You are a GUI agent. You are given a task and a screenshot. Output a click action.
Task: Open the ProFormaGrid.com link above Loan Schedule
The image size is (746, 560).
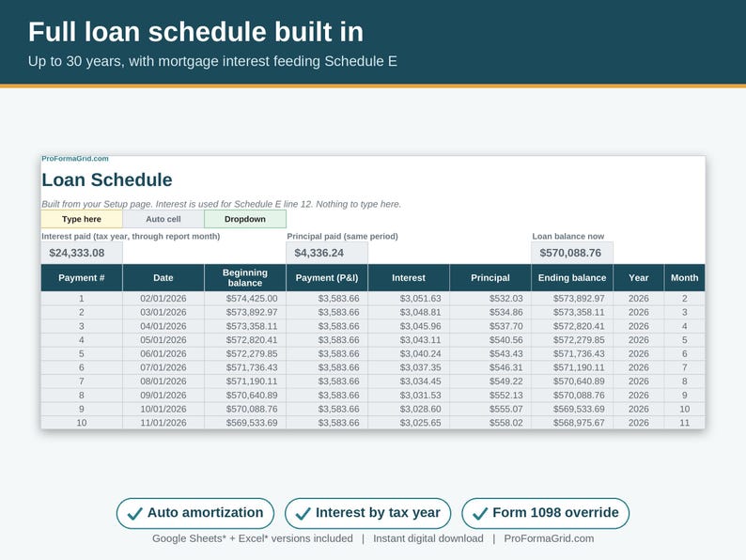click(75, 159)
